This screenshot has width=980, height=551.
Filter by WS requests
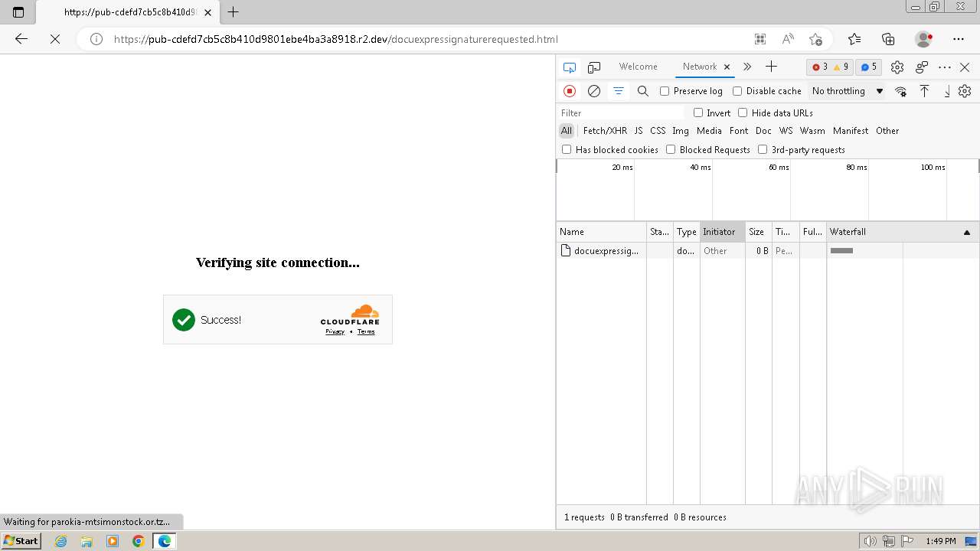(x=786, y=131)
